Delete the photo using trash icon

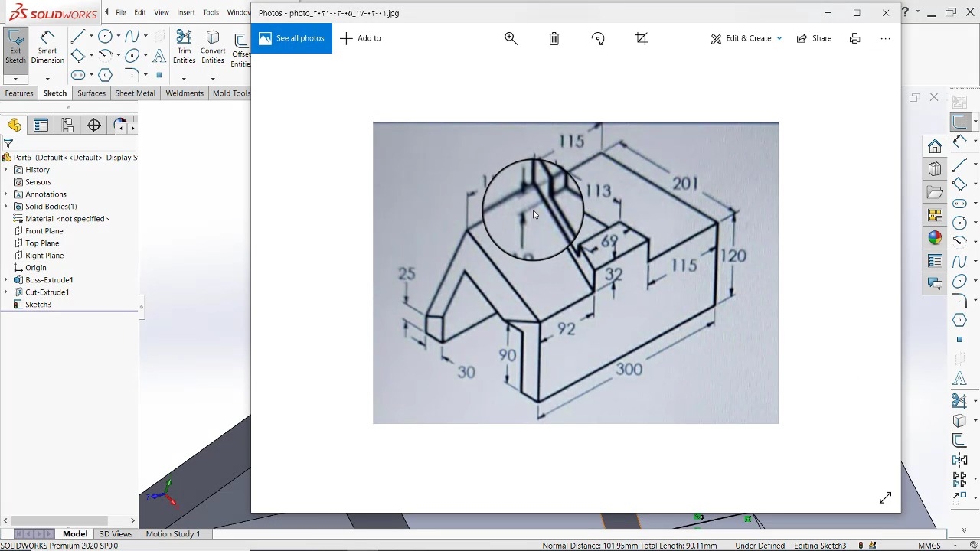[x=554, y=38]
